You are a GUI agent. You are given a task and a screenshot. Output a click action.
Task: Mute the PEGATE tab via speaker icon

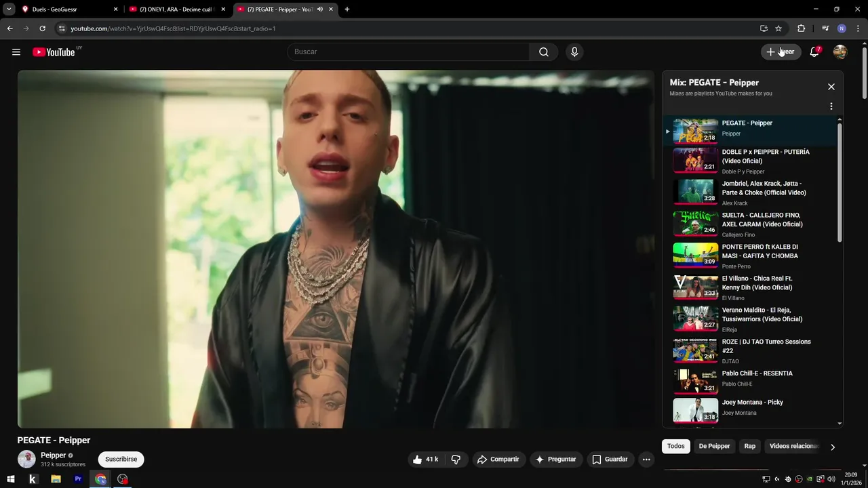319,9
